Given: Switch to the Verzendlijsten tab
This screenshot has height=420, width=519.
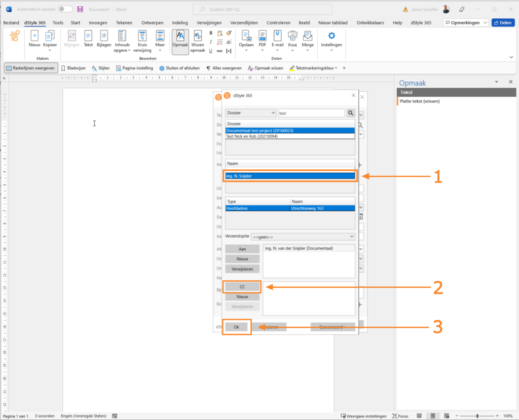Looking at the screenshot, I should click(244, 23).
